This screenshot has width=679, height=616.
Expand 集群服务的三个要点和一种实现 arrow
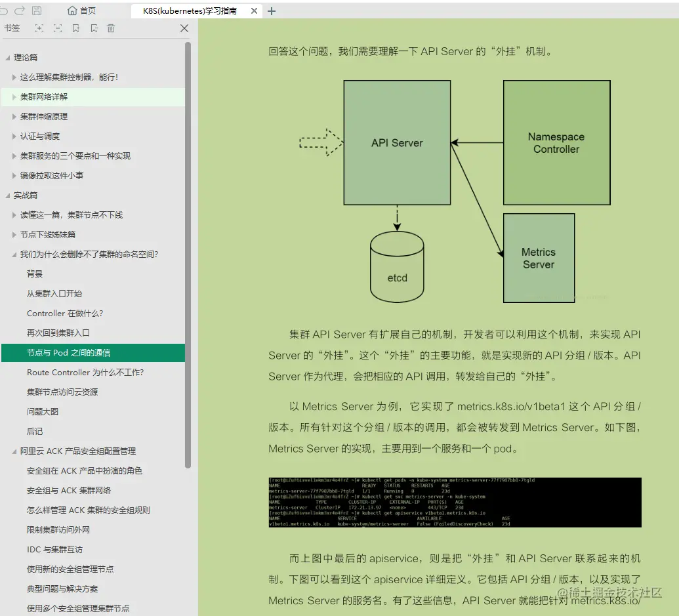[14, 156]
